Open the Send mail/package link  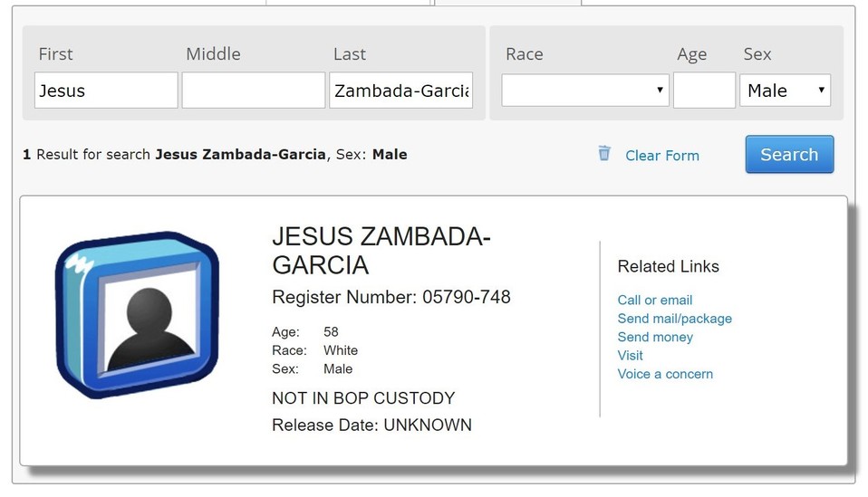point(675,319)
